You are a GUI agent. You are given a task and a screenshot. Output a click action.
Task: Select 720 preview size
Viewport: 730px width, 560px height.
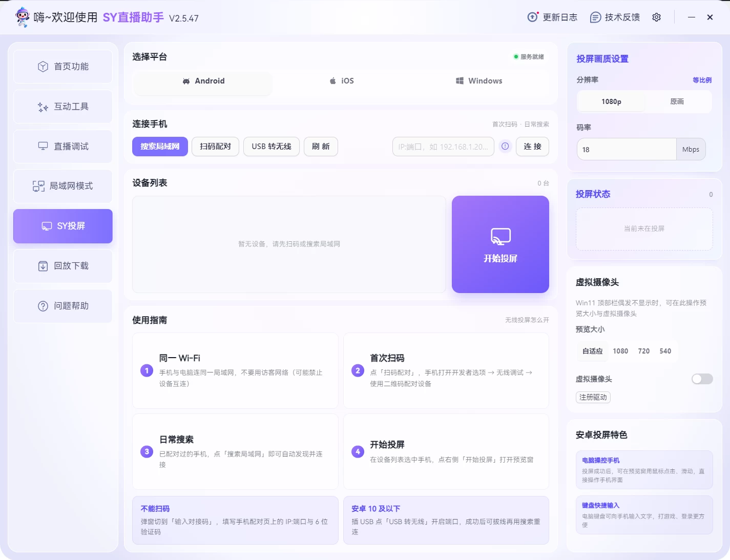644,351
